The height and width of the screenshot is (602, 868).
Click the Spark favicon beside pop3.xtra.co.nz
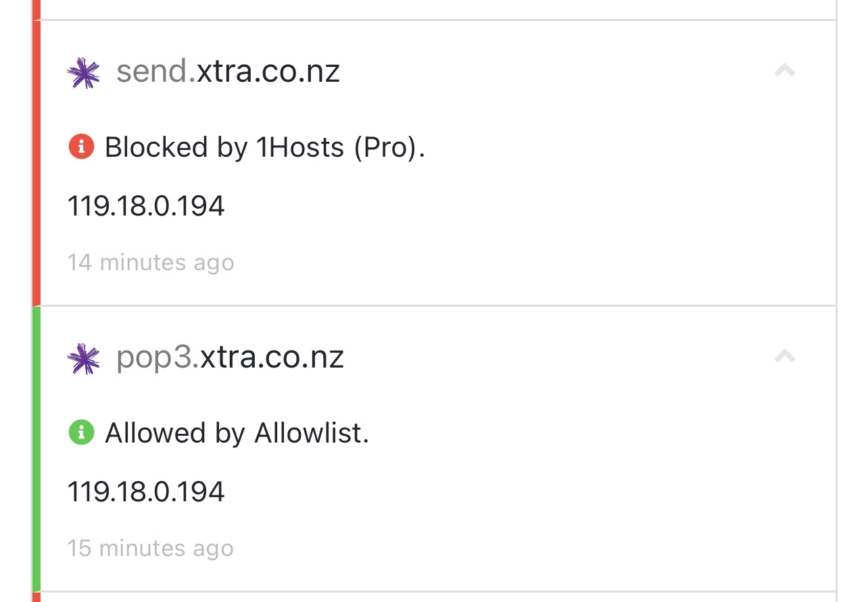(83, 358)
